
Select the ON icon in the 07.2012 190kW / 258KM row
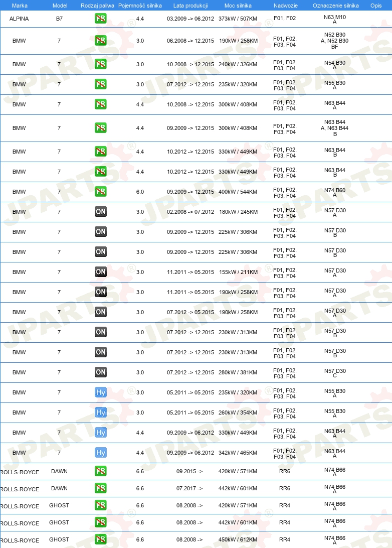pos(101,312)
